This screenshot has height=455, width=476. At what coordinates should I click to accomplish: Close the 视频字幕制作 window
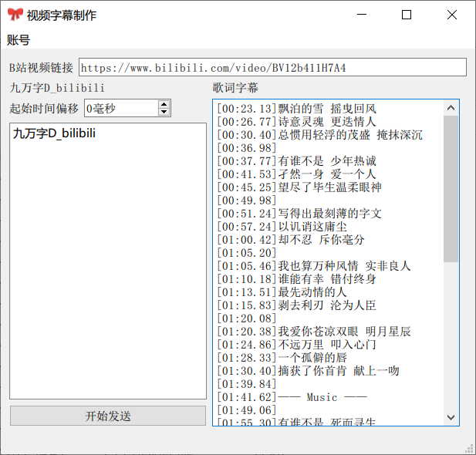click(452, 15)
